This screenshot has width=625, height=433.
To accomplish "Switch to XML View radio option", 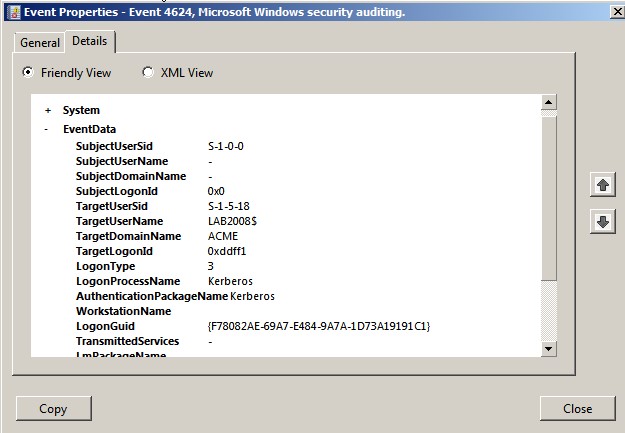I will click(148, 73).
